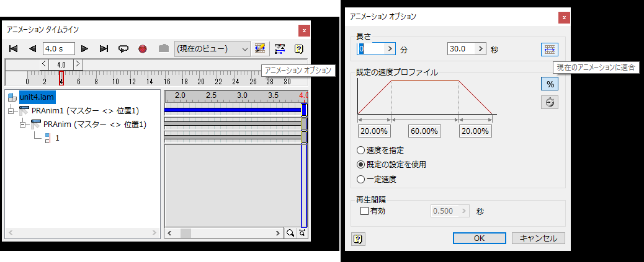Viewport: 644px width, 262px height.
Task: Select the 一定速度 radio button
Action: 361,179
